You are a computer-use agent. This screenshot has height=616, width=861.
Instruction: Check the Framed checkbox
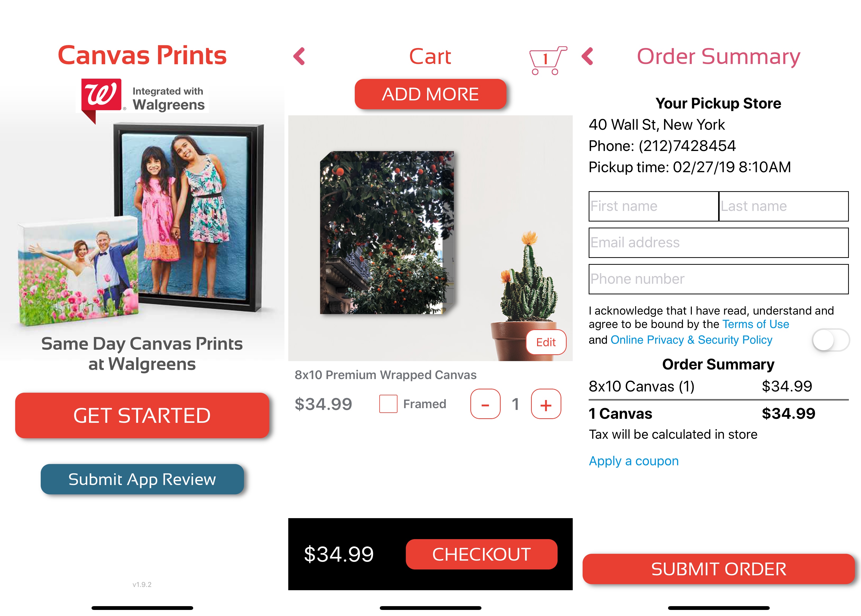(x=388, y=404)
